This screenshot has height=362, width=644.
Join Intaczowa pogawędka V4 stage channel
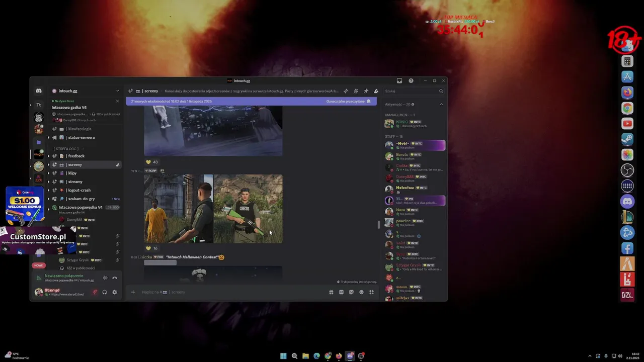coord(85,209)
